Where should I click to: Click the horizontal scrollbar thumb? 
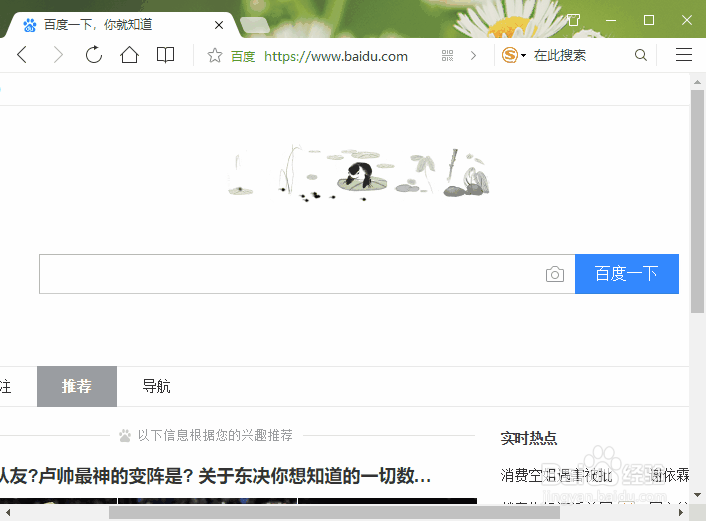click(x=335, y=512)
